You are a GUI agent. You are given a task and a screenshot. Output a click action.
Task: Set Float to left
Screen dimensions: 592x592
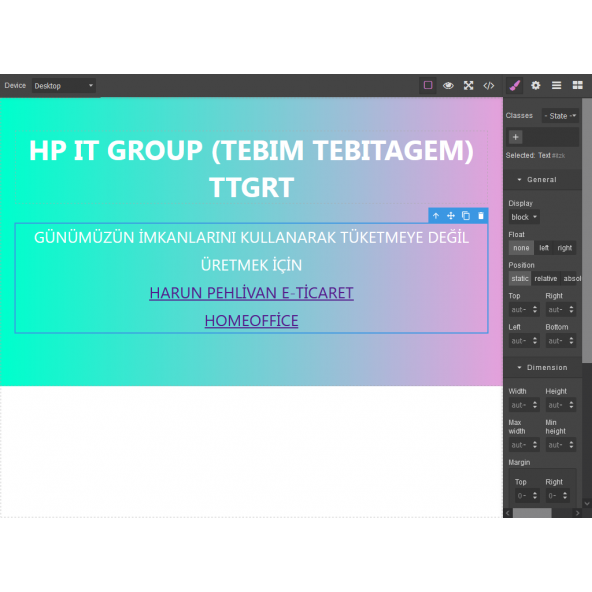544,248
